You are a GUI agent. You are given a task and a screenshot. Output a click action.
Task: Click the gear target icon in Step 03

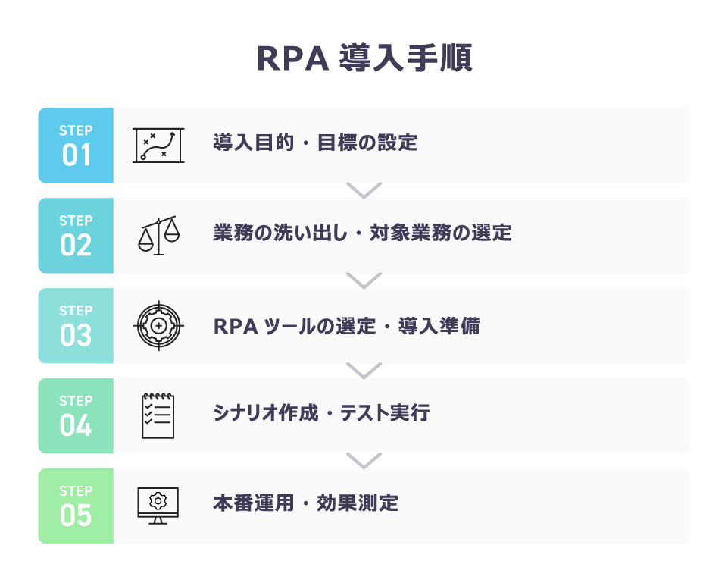[158, 325]
